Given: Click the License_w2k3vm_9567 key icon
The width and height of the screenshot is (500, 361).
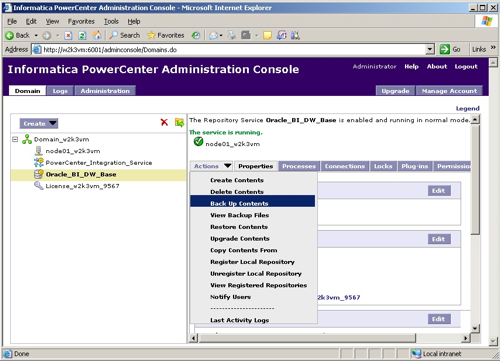Looking at the screenshot, I should (39, 186).
